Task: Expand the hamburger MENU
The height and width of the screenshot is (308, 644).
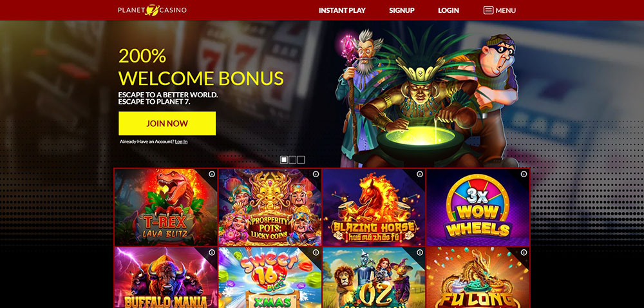Action: pyautogui.click(x=500, y=10)
